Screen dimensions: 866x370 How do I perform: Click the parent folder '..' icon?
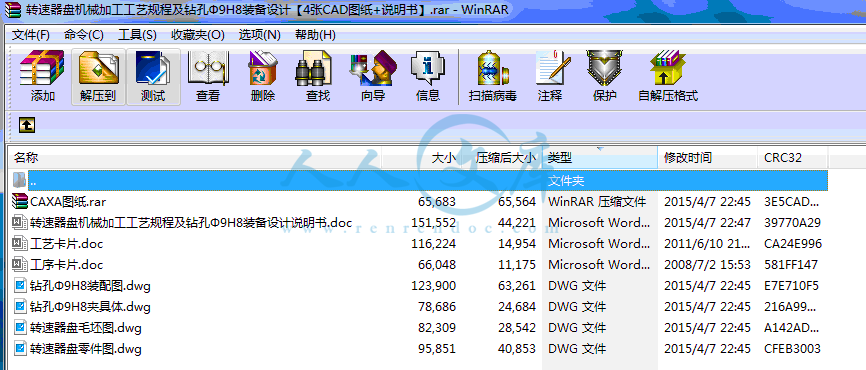19,180
